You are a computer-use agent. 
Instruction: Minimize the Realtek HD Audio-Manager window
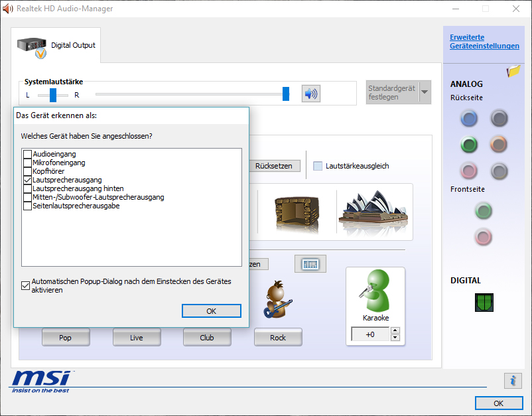[x=456, y=9]
